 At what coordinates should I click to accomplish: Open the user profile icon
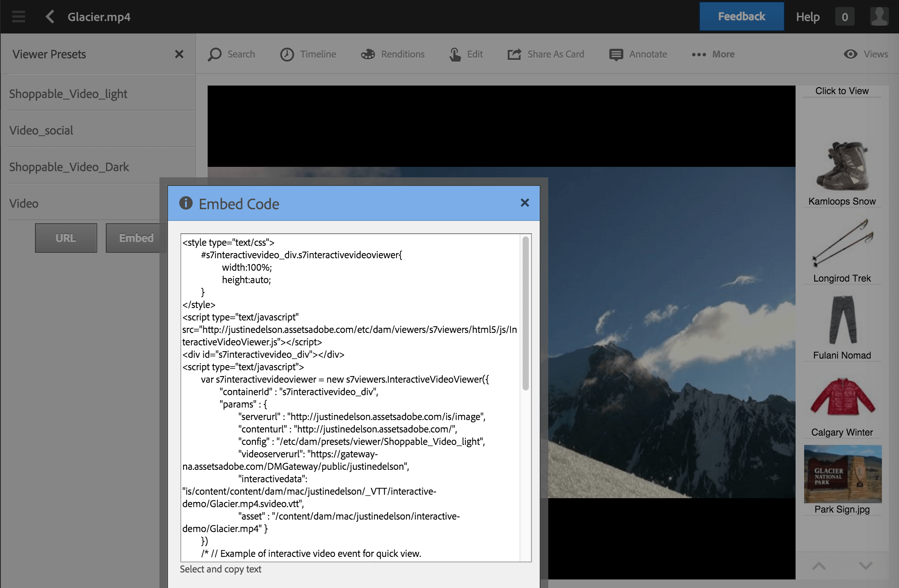879,16
